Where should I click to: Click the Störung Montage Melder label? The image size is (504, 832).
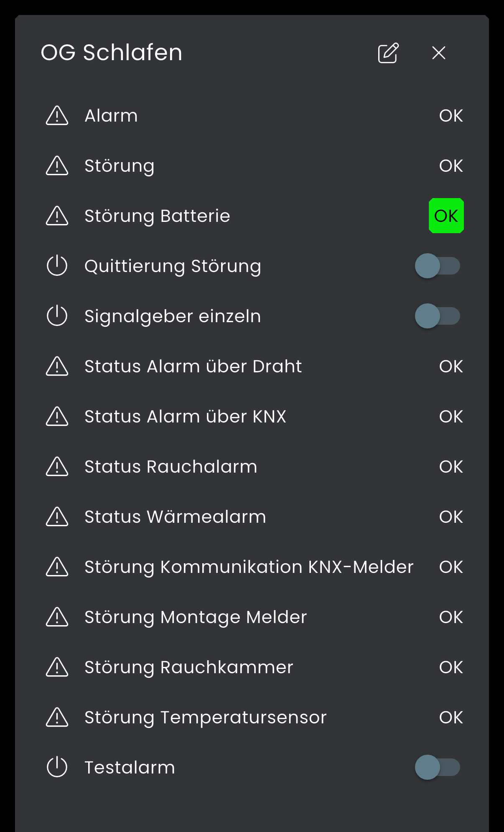tap(196, 617)
